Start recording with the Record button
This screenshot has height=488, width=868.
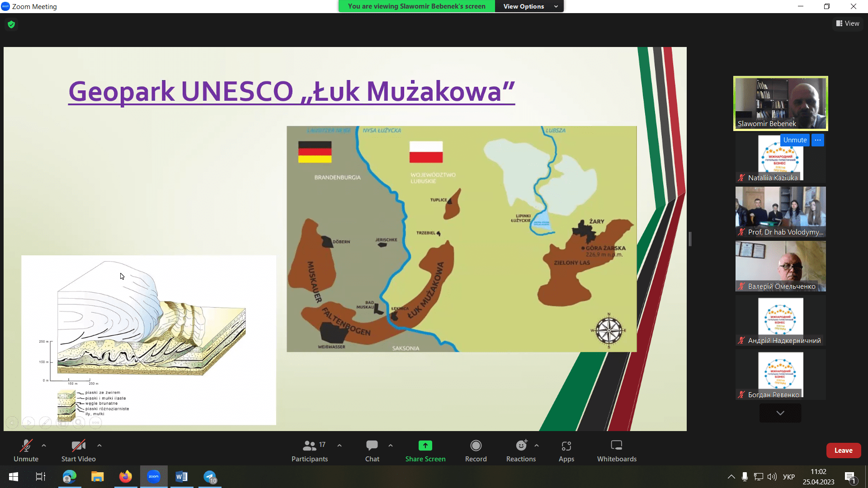(x=476, y=450)
